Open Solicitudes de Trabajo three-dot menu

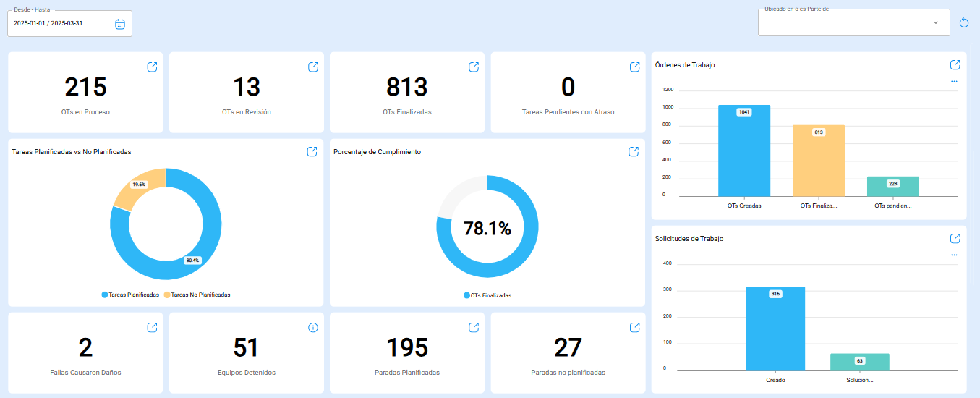point(954,255)
